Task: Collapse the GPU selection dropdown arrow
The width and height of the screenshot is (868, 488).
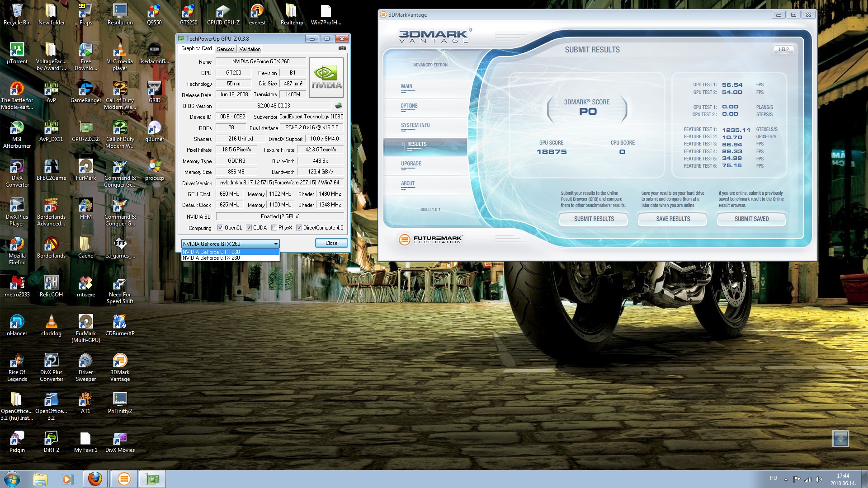Action: (x=275, y=244)
